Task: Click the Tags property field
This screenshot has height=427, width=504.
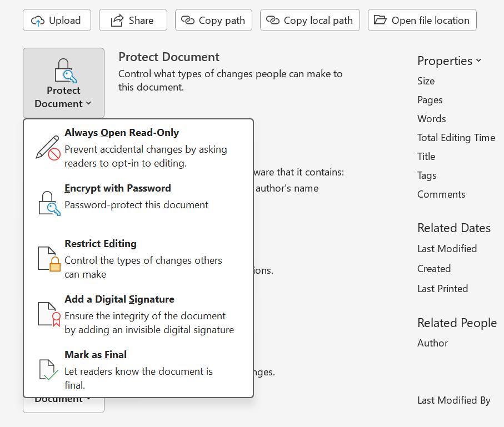Action: (427, 175)
